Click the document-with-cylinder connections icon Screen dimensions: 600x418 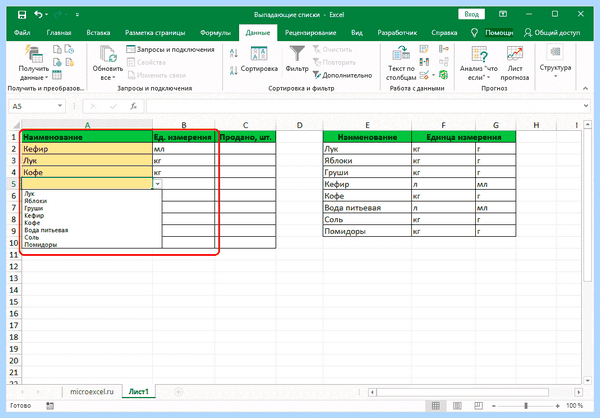[69, 62]
